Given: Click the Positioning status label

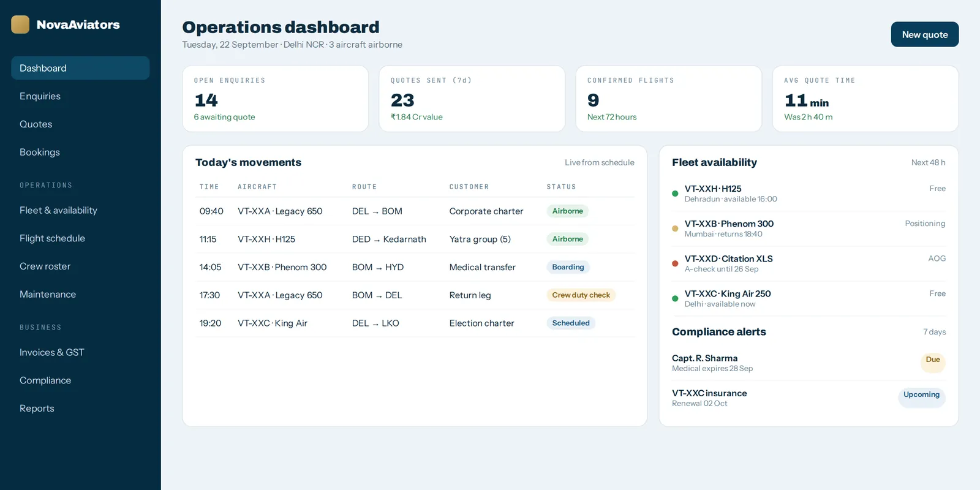Looking at the screenshot, I should pos(925,224).
